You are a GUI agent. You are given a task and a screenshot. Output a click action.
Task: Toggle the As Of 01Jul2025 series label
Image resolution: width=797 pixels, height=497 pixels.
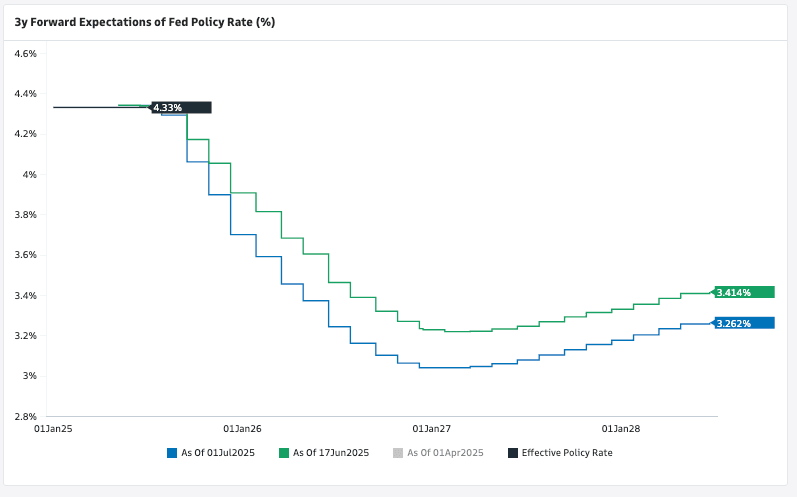tap(218, 453)
